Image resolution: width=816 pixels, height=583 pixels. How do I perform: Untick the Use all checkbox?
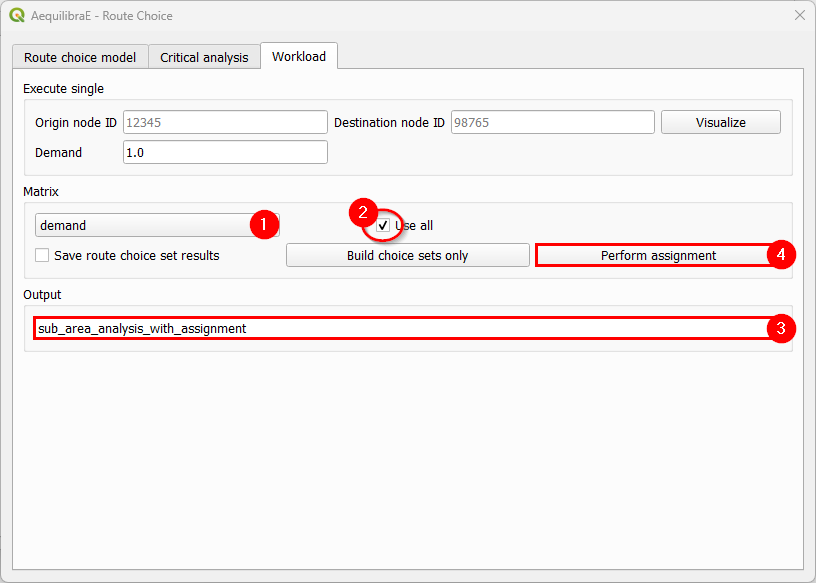[383, 226]
